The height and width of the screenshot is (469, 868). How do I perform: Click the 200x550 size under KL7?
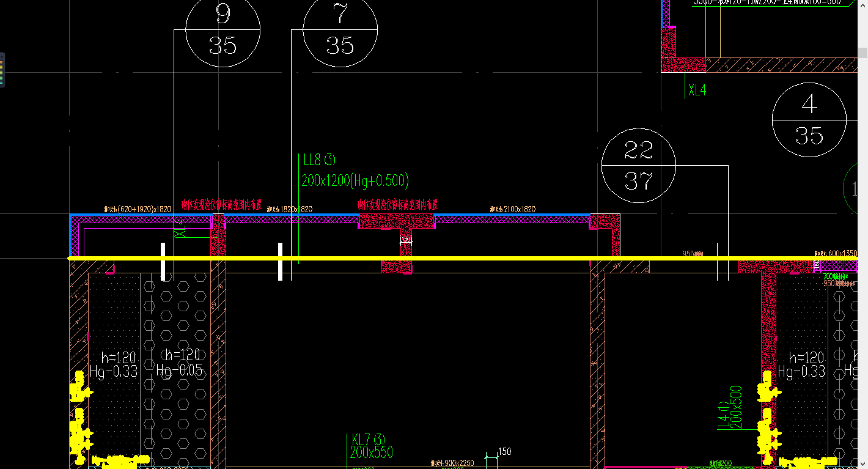(x=372, y=452)
